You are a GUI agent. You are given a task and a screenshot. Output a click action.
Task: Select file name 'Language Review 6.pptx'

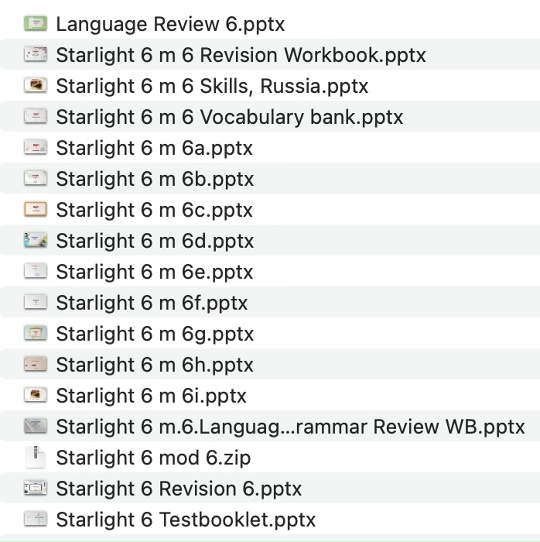[x=170, y=24]
